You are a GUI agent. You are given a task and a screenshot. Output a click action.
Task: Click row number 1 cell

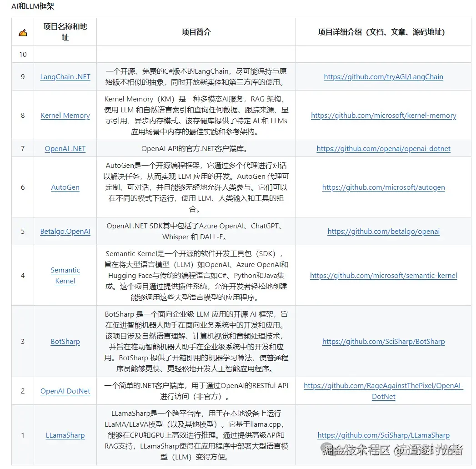[23, 435]
